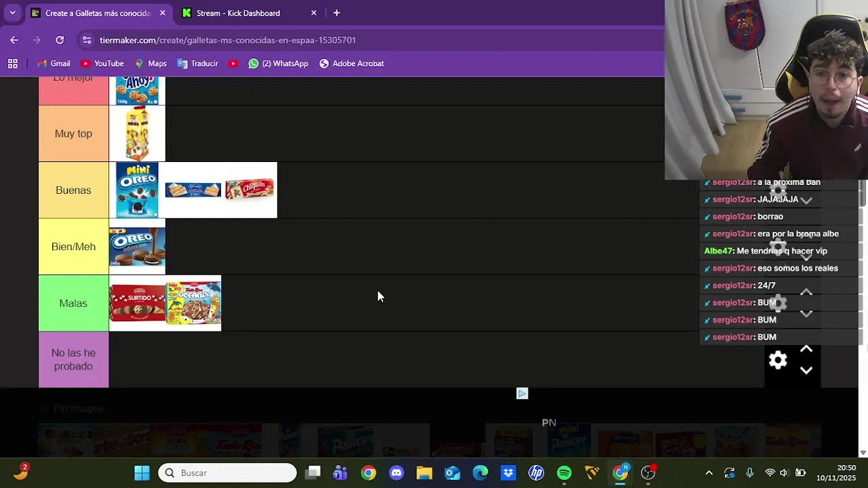Screen dimensions: 868x488
Task: Open Task View from taskbar
Action: (x=313, y=472)
